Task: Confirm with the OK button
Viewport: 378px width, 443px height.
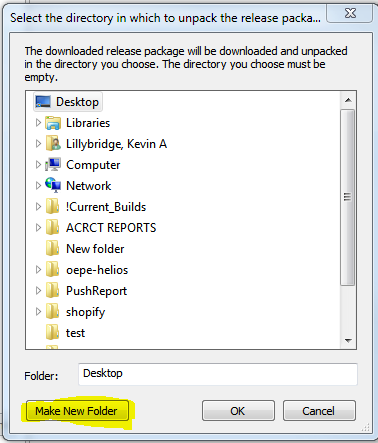Action: pyautogui.click(x=238, y=411)
